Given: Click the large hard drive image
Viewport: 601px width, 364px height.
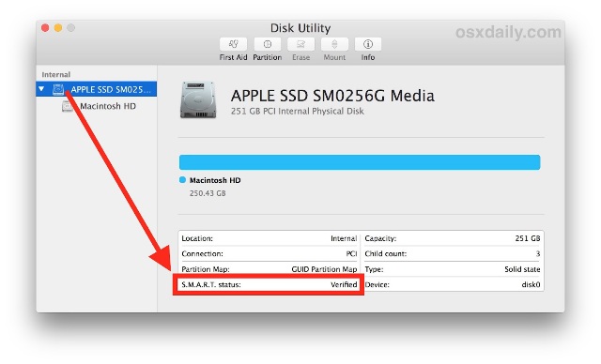Looking at the screenshot, I should click(198, 99).
